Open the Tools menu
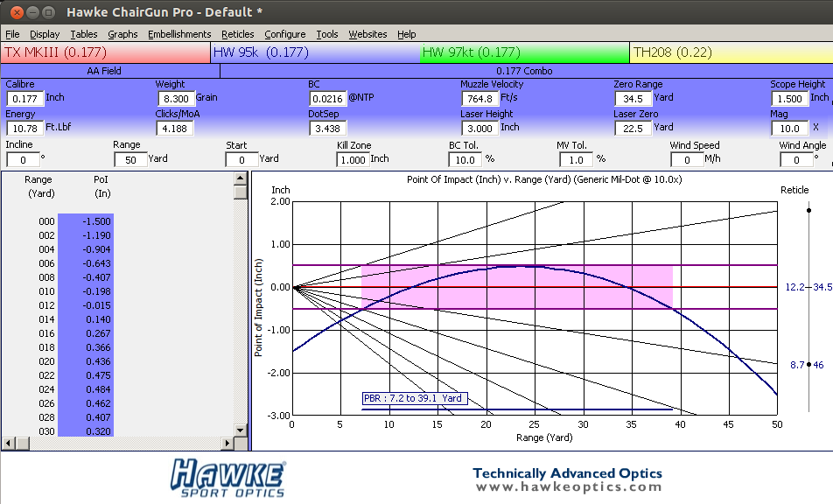The height and width of the screenshot is (504, 833). tap(327, 34)
